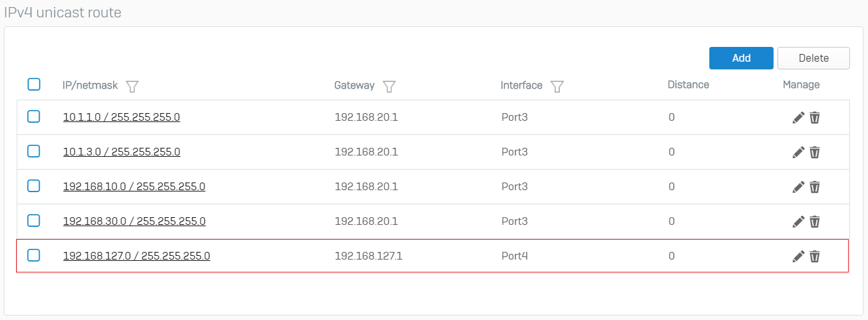Edit the 192.168.10.0 route with pencil icon
Screen dimensions: 868x320
(798, 187)
